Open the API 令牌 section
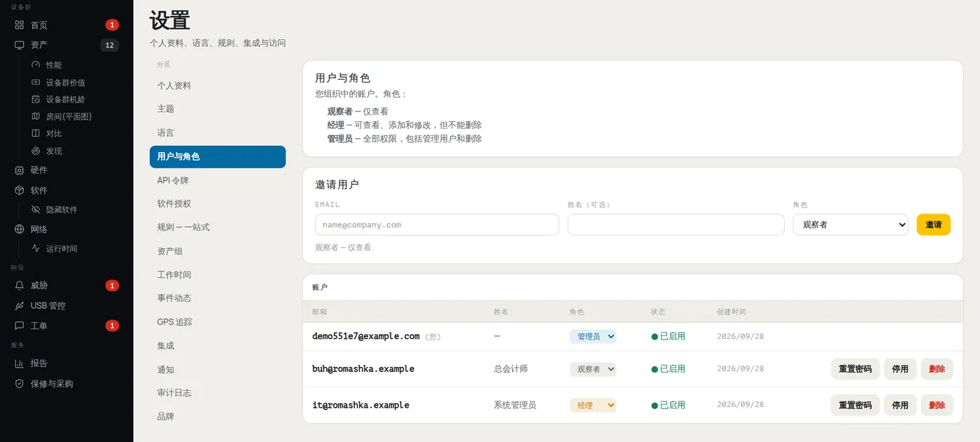The width and height of the screenshot is (980, 442). (218, 181)
